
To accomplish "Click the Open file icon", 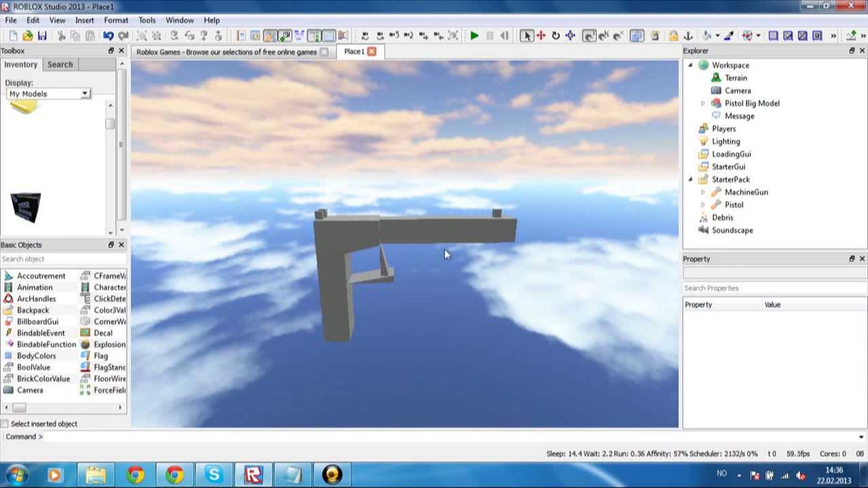I will (28, 36).
